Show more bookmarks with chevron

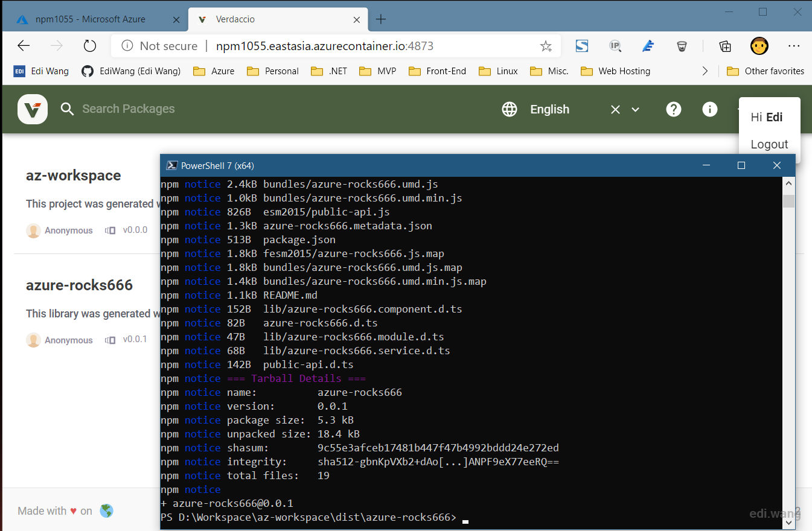(x=705, y=71)
